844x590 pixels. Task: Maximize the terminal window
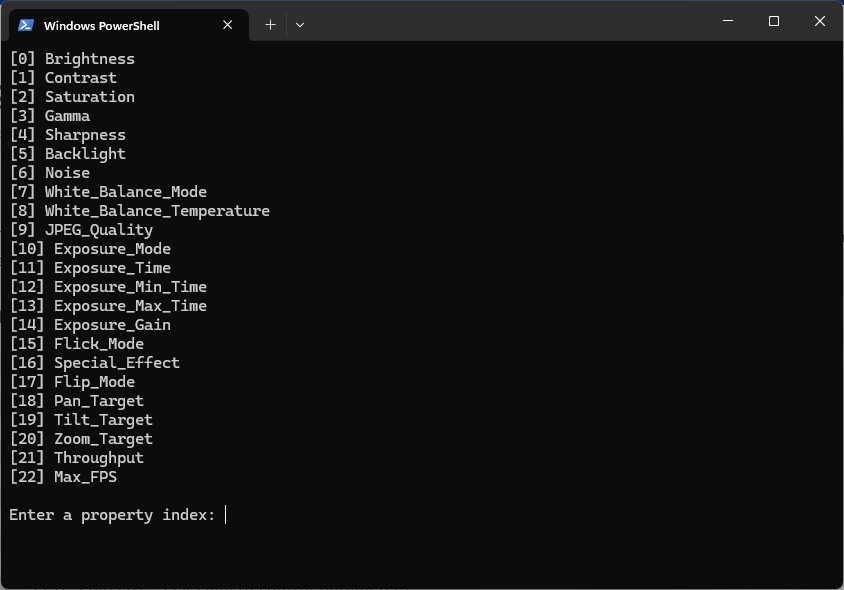click(x=773, y=21)
